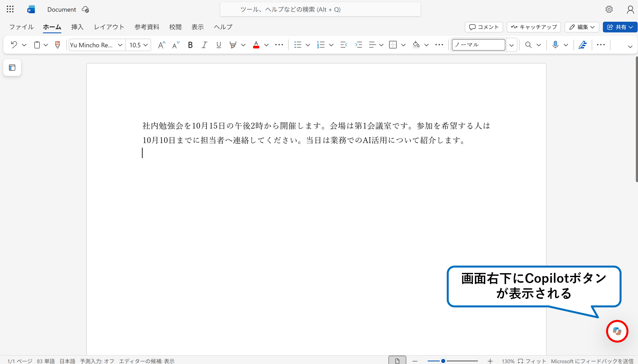This screenshot has width=638, height=364.
Task: Open the Copilot button at bottom right
Action: pyautogui.click(x=617, y=331)
